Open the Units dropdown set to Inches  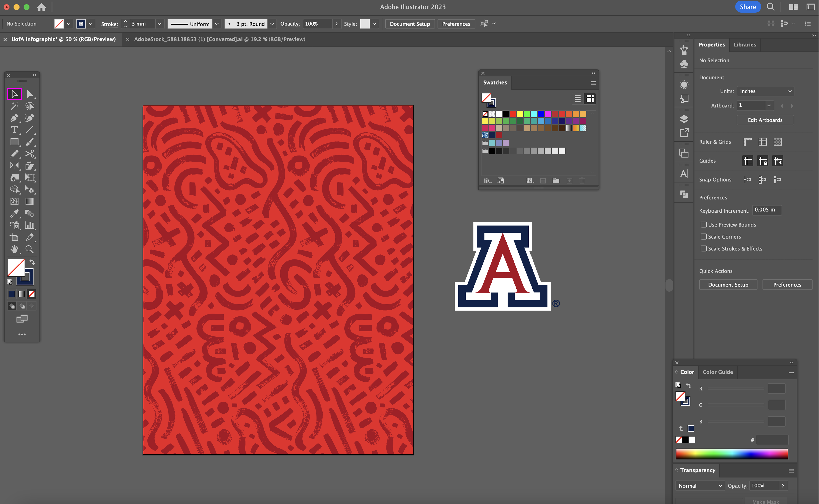[x=765, y=91]
